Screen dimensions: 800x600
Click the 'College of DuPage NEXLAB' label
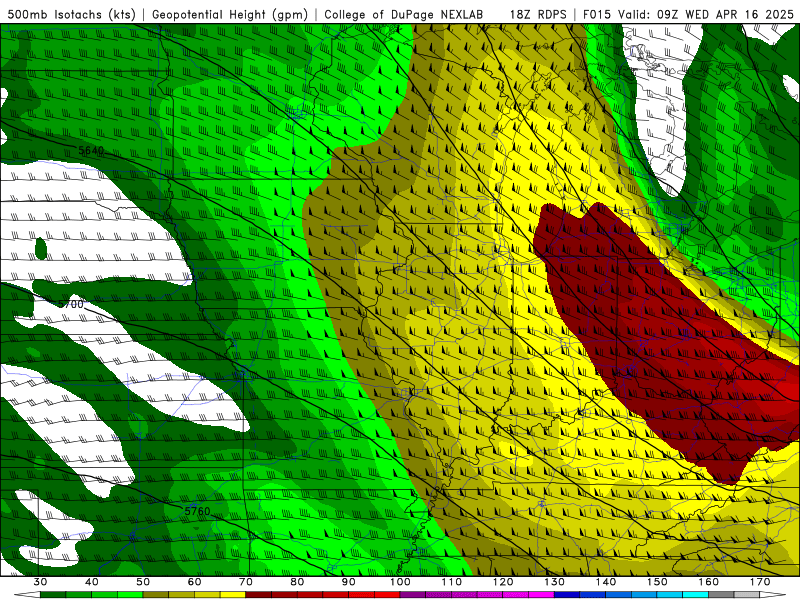(x=404, y=14)
